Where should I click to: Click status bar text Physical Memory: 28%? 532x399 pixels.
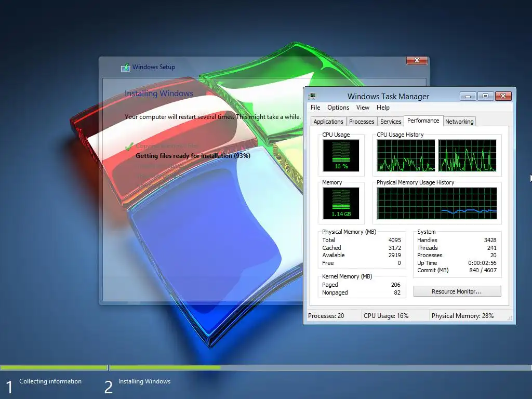click(x=462, y=316)
